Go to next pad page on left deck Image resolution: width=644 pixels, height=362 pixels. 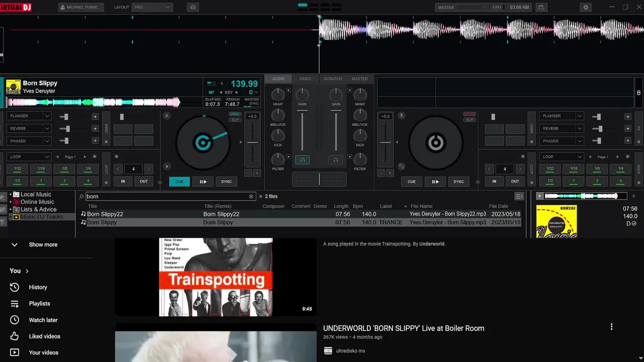(85, 157)
